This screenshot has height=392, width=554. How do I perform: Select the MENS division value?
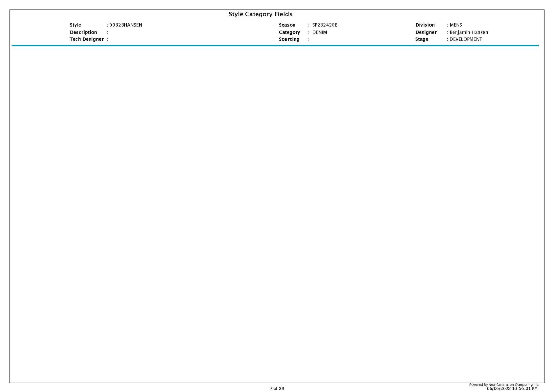456,25
